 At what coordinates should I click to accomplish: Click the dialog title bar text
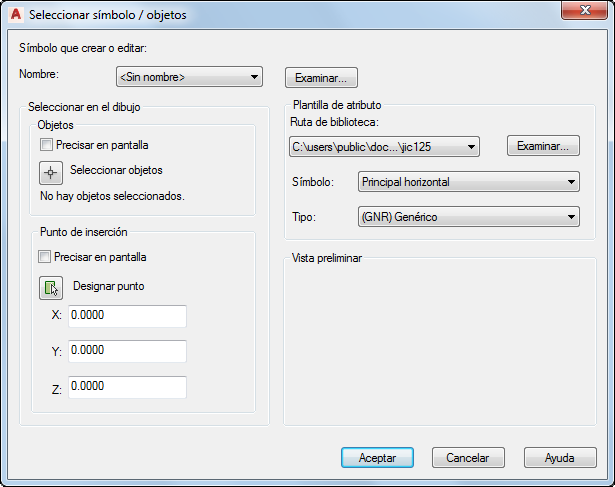108,15
